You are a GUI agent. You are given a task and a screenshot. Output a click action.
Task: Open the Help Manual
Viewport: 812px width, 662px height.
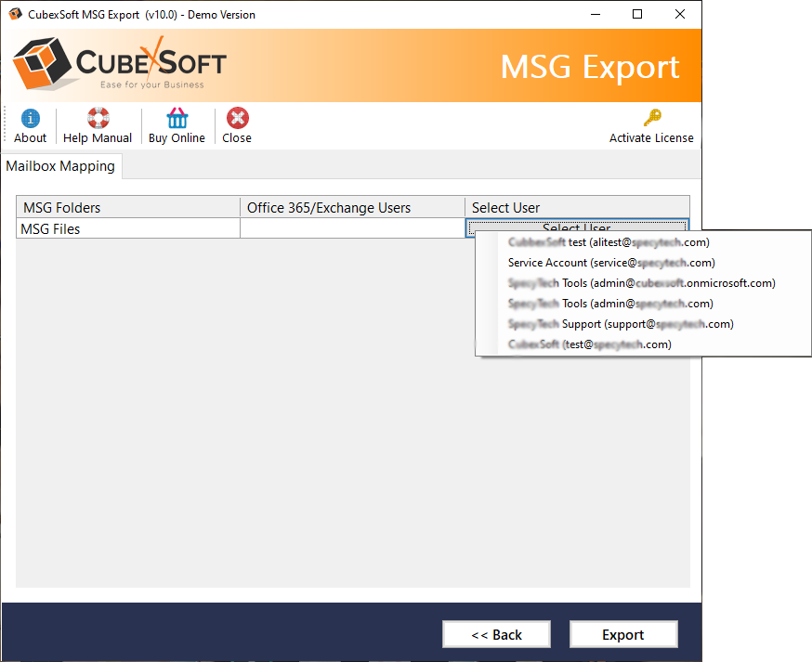coord(98,125)
